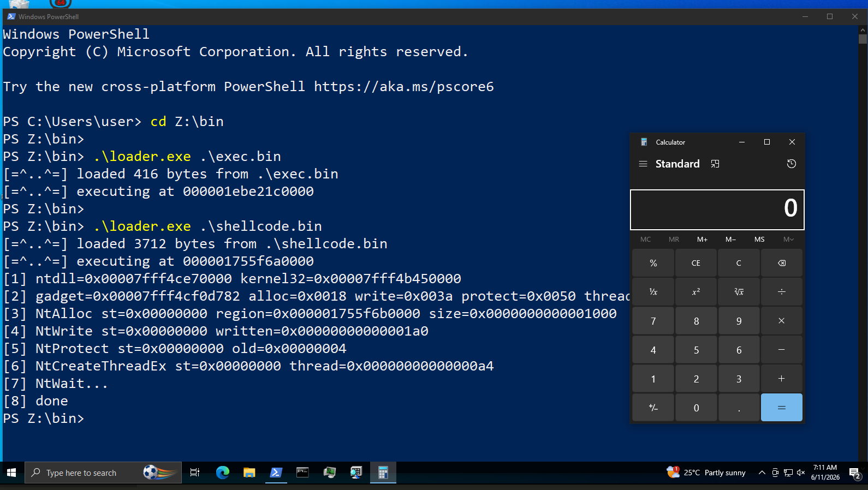Open File Explorer from taskbar

click(249, 473)
